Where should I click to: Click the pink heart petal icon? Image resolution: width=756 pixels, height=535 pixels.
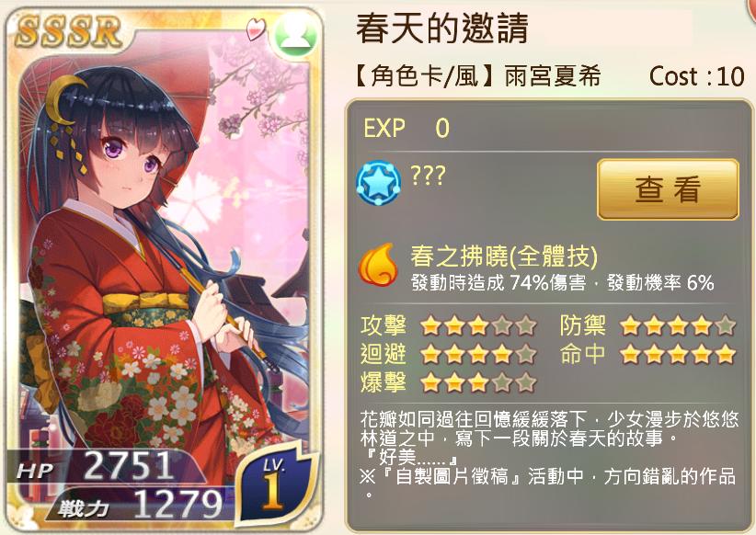pos(256,28)
